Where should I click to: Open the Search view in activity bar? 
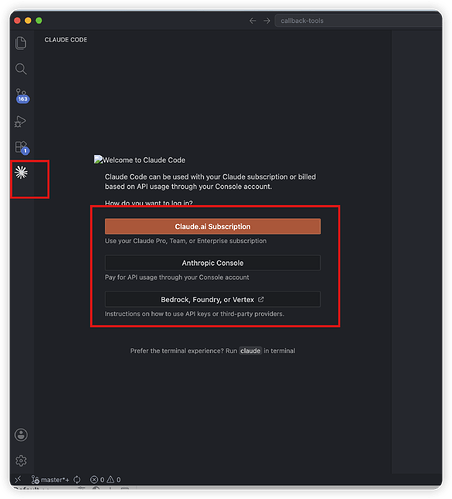pyautogui.click(x=21, y=69)
